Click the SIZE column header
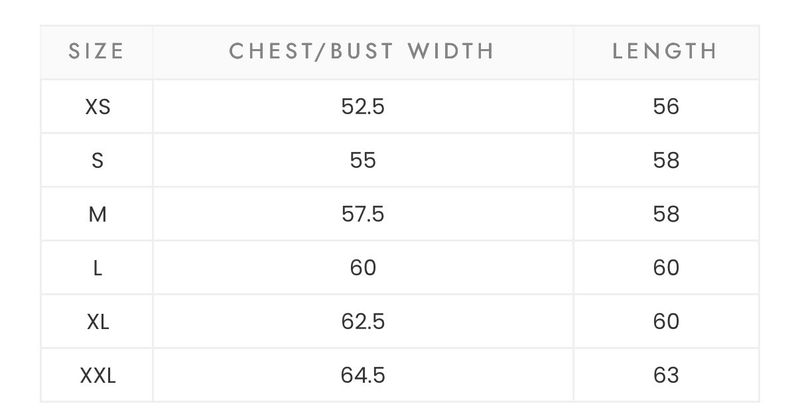Screen dimensions: 800x418 96,52
